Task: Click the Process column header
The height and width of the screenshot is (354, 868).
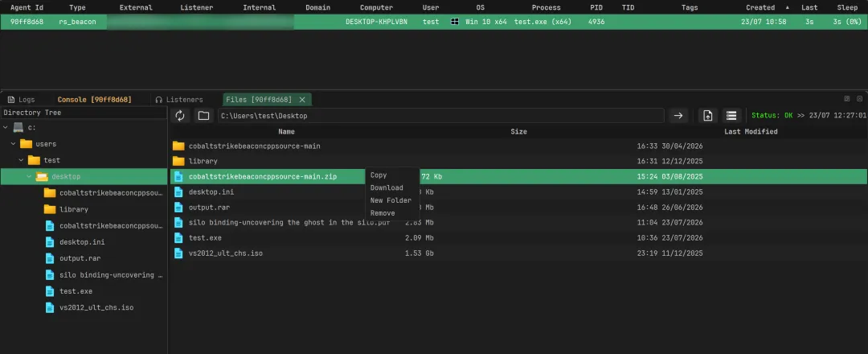Action: tap(546, 8)
